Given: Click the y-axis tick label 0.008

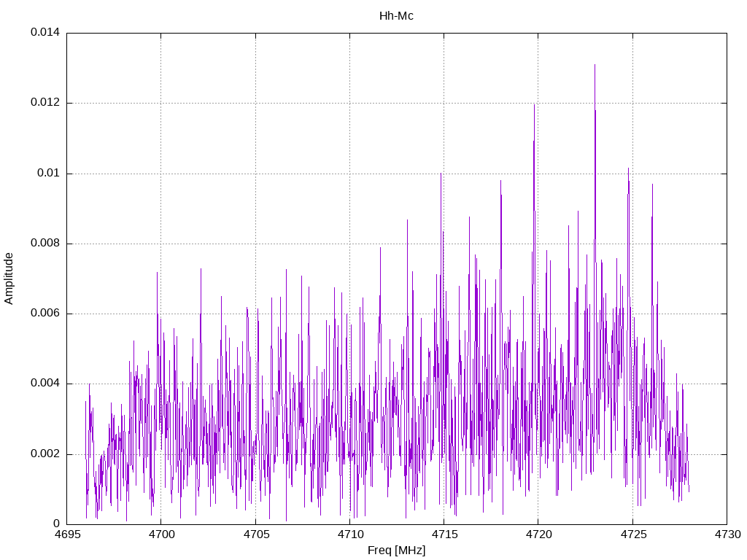Looking at the screenshot, I should 45,244.
